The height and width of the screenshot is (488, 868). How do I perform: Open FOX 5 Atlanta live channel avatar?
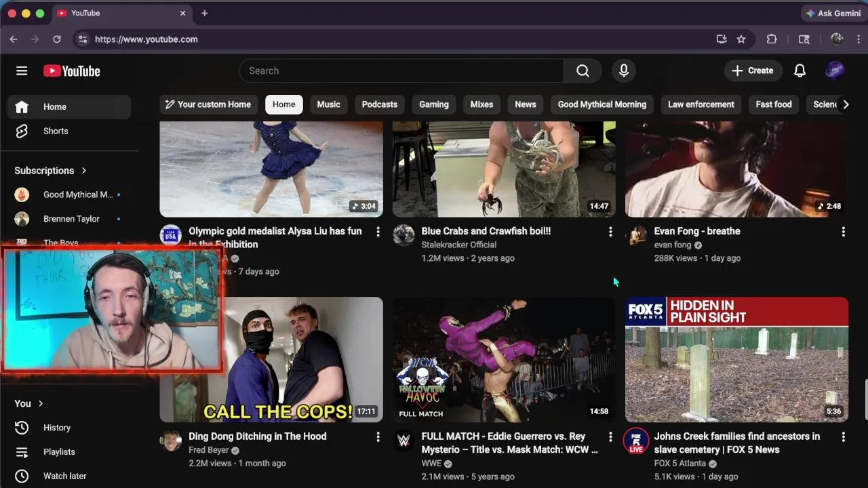pyautogui.click(x=636, y=441)
